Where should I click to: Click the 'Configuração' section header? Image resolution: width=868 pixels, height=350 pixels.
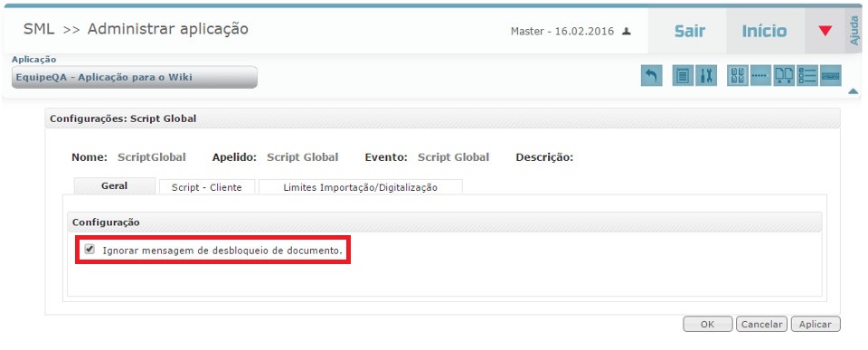tap(445, 222)
